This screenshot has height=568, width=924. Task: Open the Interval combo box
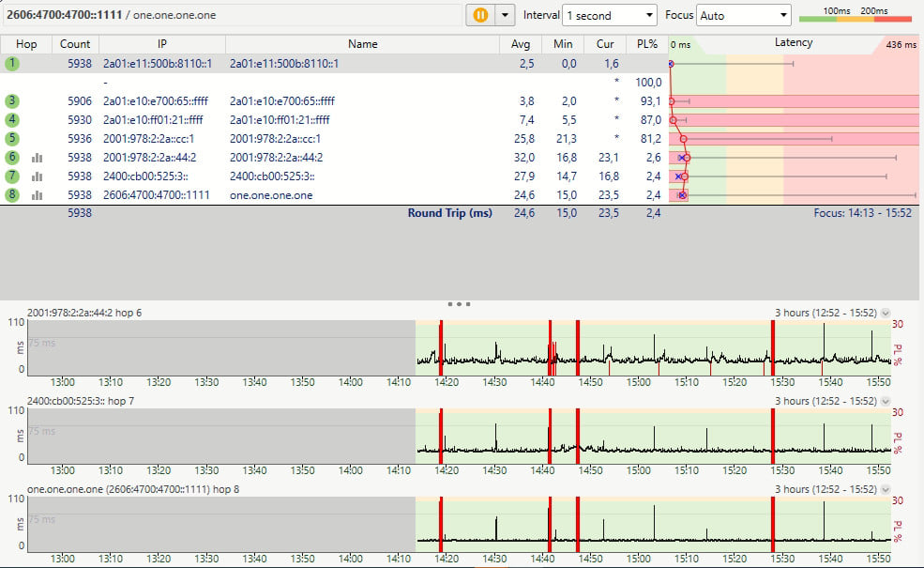click(x=610, y=15)
